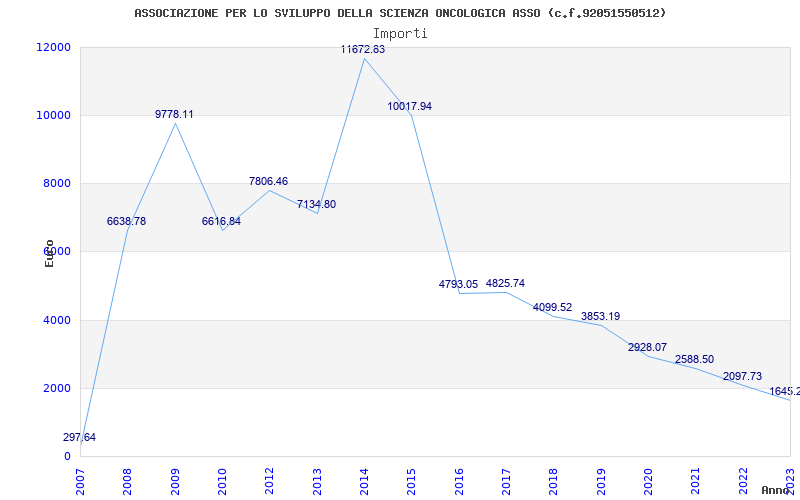This screenshot has width=800, height=500.
Task: Select the x-axis year 2016
Action: tap(459, 481)
